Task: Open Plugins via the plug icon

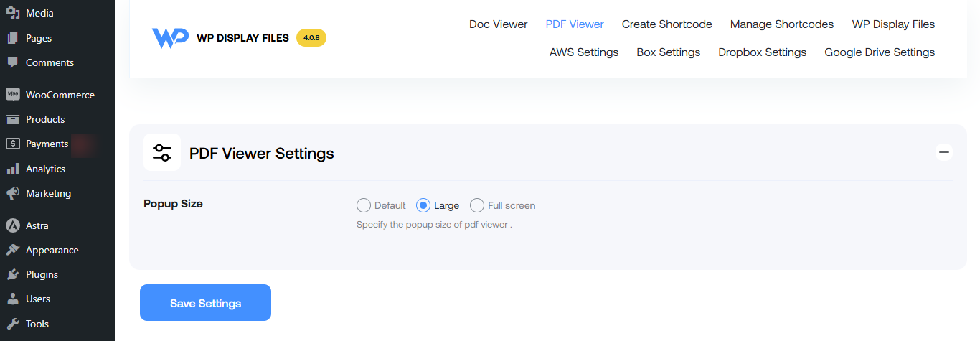Action: (12, 274)
